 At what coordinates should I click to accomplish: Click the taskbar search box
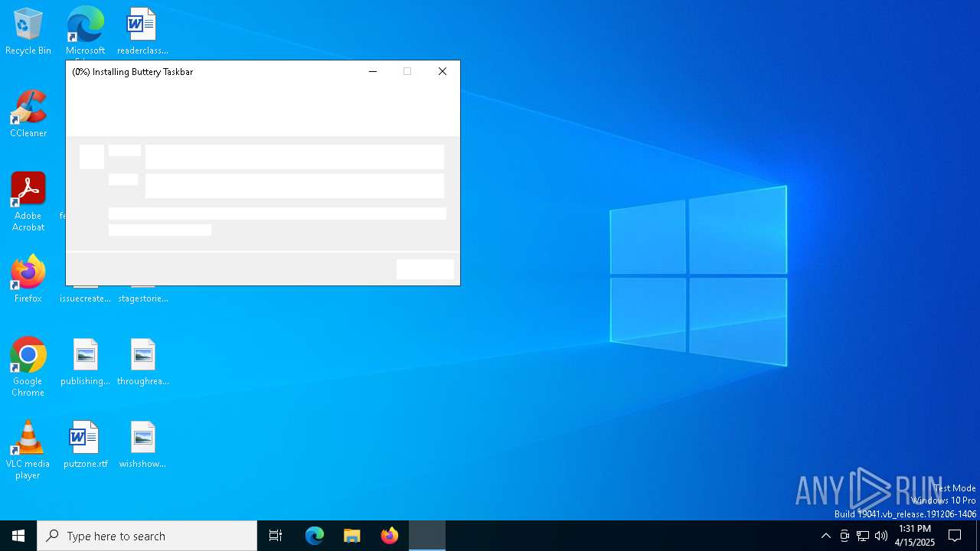click(147, 536)
